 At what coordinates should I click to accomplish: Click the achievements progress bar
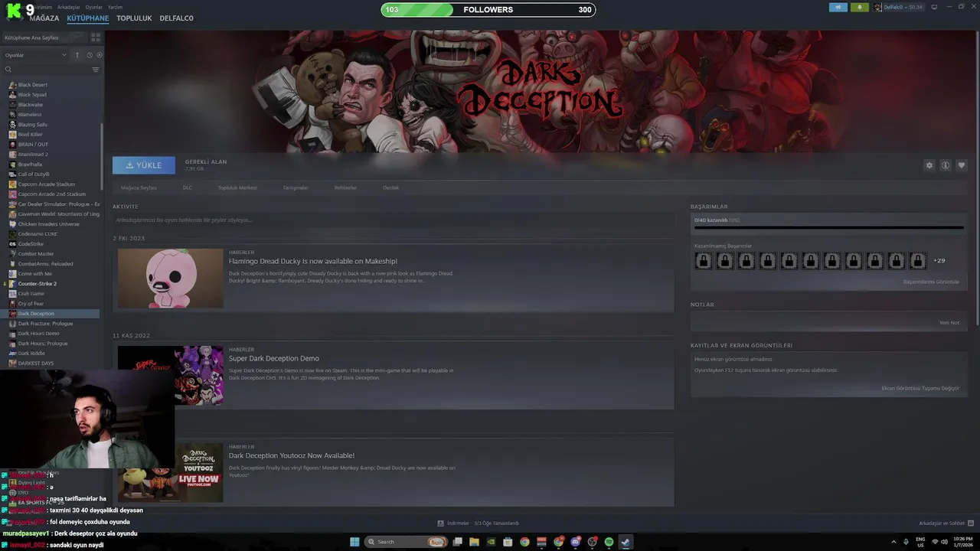click(828, 227)
